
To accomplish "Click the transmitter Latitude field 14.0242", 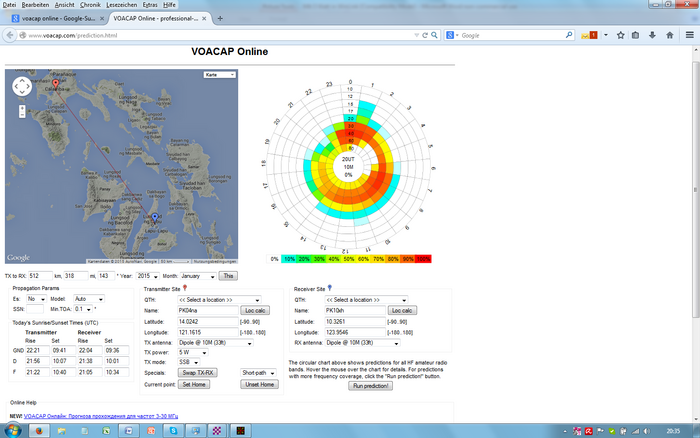I will tap(208, 321).
